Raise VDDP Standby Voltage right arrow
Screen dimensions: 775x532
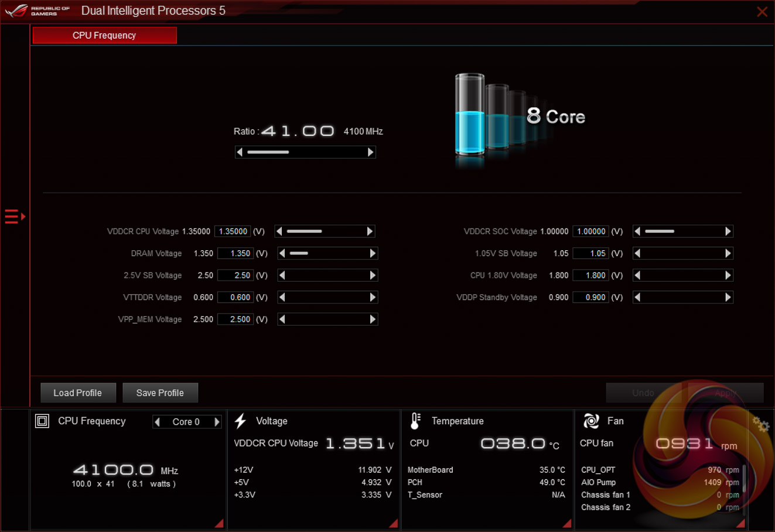[x=728, y=297]
